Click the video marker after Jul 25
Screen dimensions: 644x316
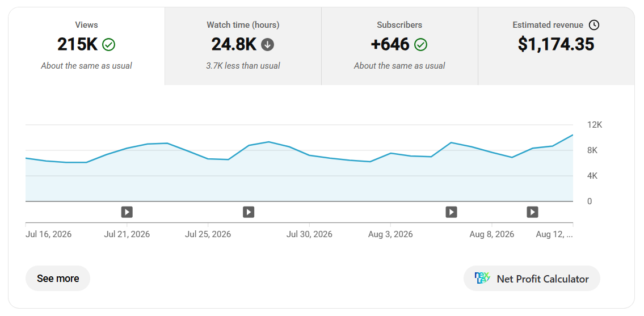[249, 212]
